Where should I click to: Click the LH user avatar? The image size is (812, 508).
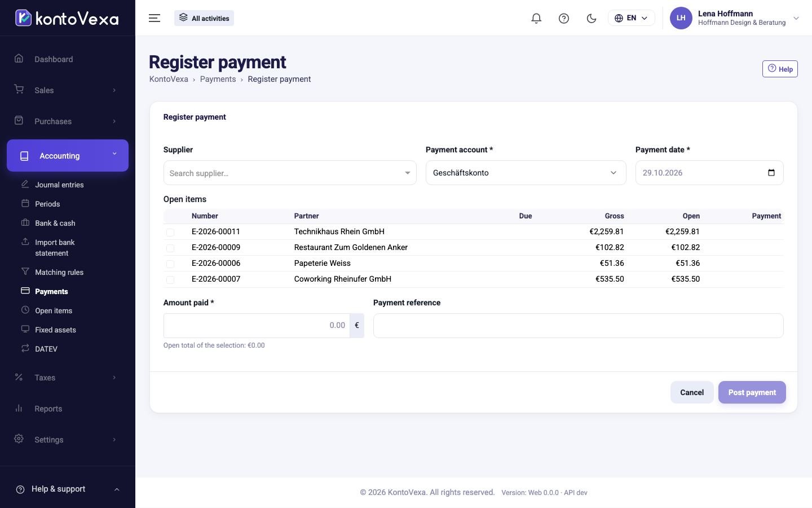tap(681, 18)
